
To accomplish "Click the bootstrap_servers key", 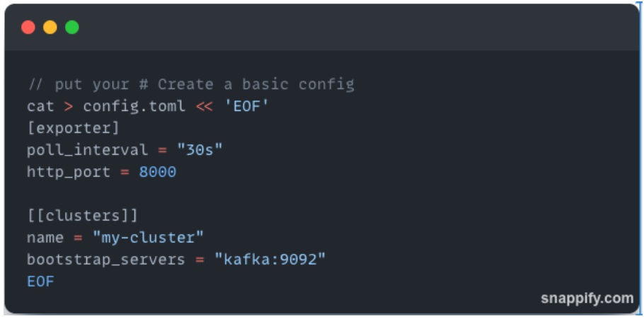I will (x=105, y=259).
